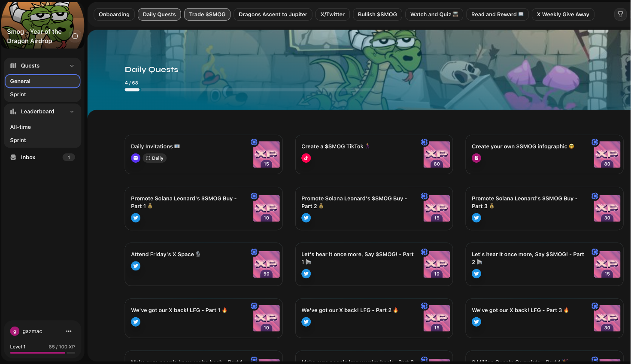Screen dimensions: 631x364
Task: Toggle the Onboarding category filter
Action: [x=114, y=14]
